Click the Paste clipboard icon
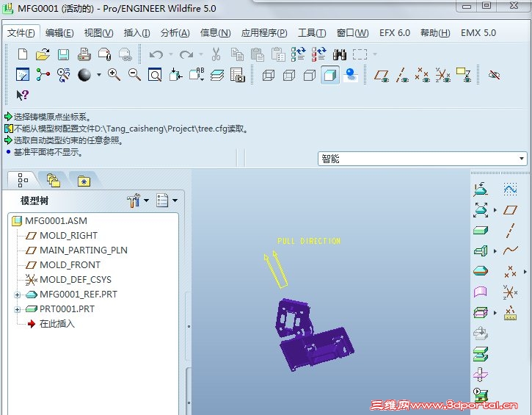This screenshot has width=532, height=415. click(x=257, y=54)
